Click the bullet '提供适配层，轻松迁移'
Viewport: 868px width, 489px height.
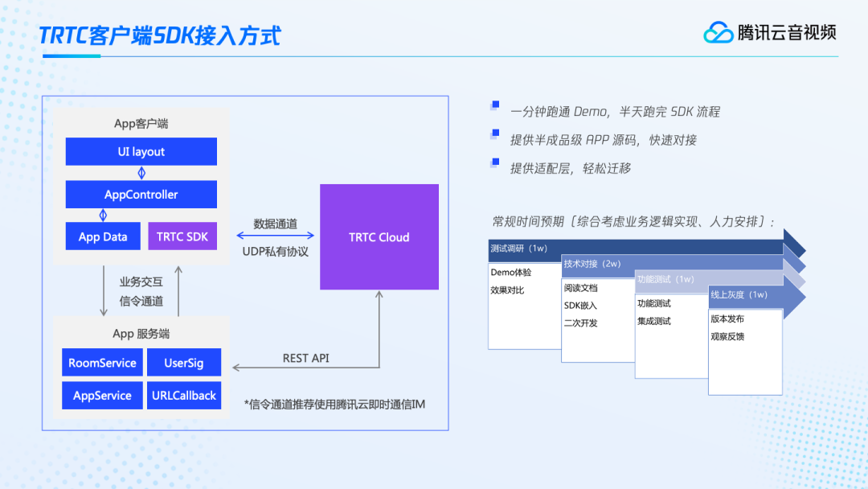tap(570, 168)
